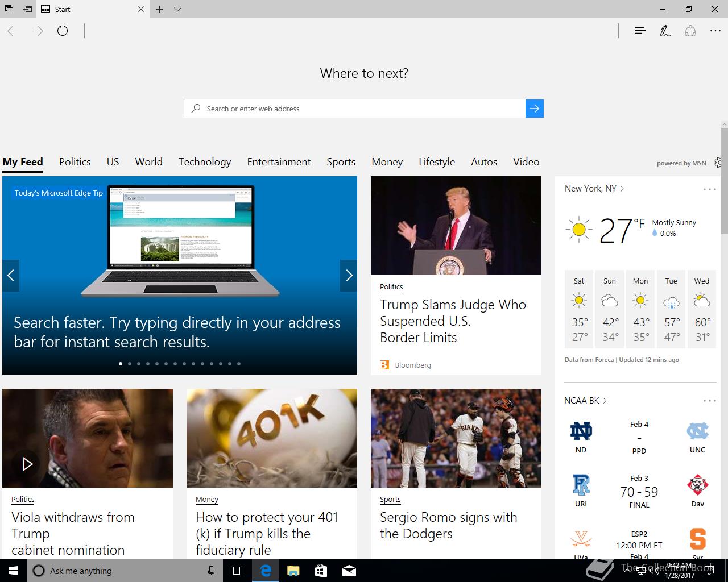
Task: Open the baseball players thumbnail
Action: coord(456,438)
